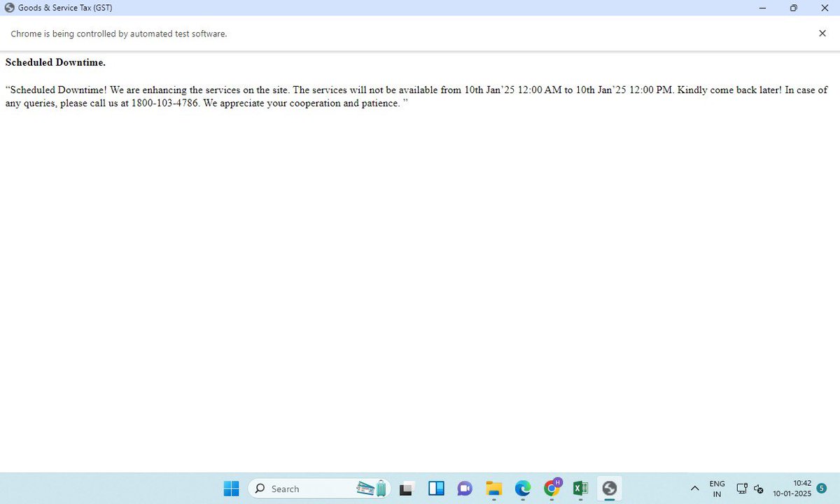Click inside the taskbar Search field

(x=301, y=488)
